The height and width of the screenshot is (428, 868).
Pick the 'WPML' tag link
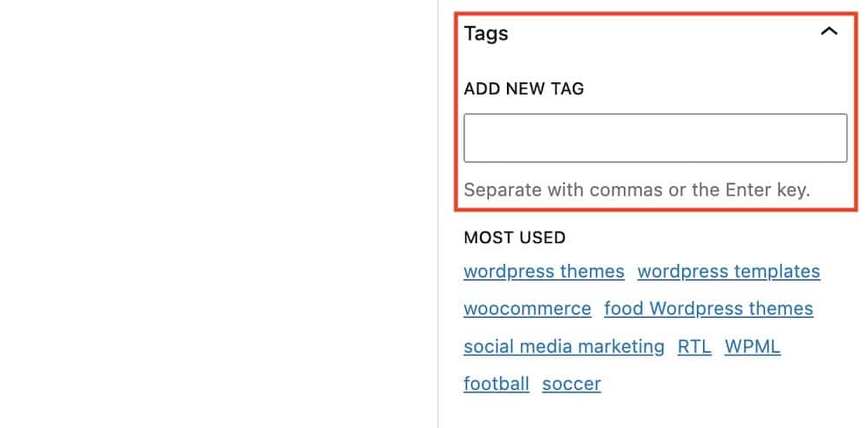(753, 346)
